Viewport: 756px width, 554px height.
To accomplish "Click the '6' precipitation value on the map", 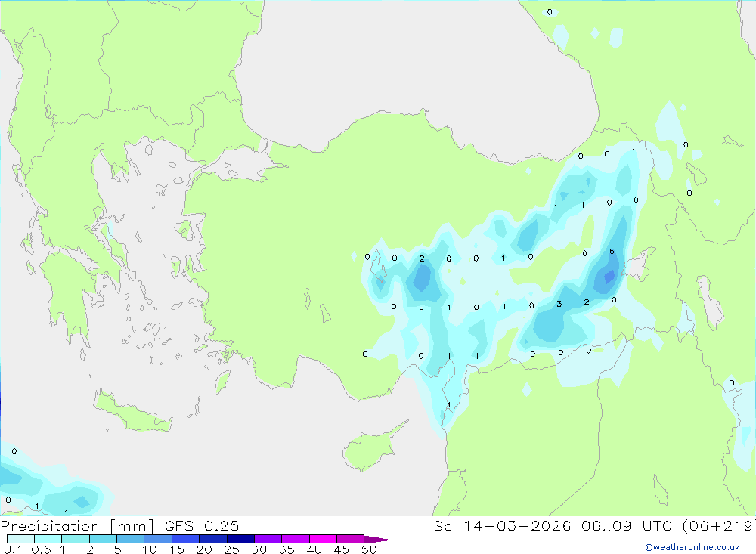I will pyautogui.click(x=612, y=251).
